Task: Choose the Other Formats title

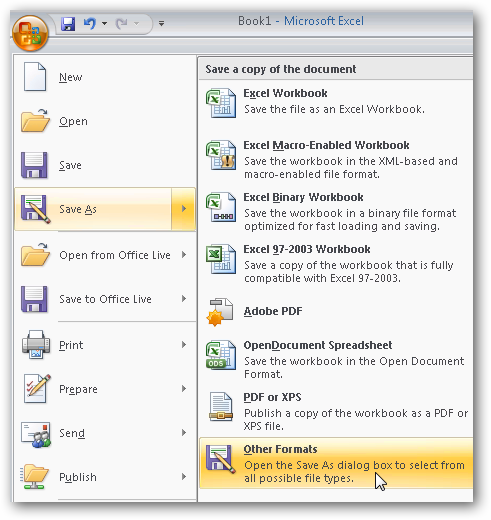Action: click(280, 449)
